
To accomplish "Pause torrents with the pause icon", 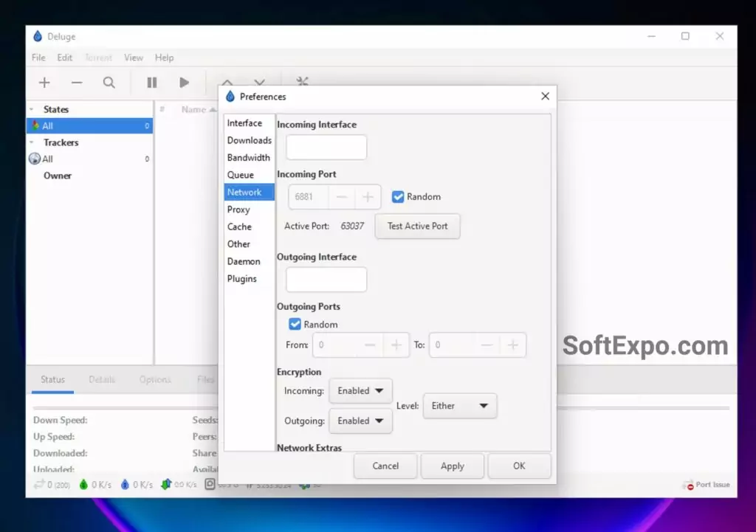I will pos(152,83).
